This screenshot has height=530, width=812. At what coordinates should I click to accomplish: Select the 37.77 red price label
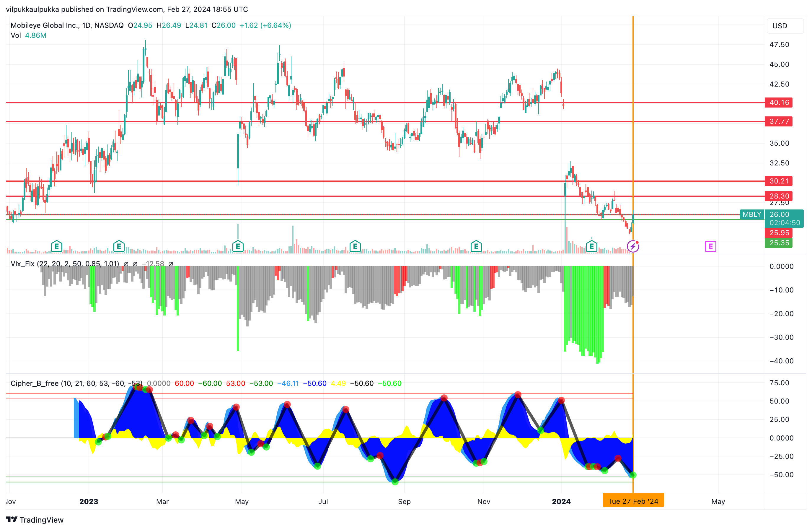pyautogui.click(x=779, y=121)
